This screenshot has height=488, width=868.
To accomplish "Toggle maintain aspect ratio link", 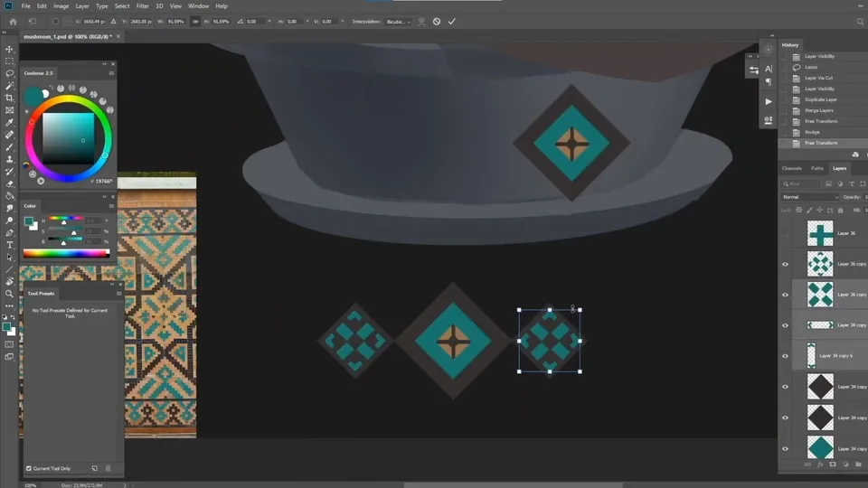I will click(195, 22).
